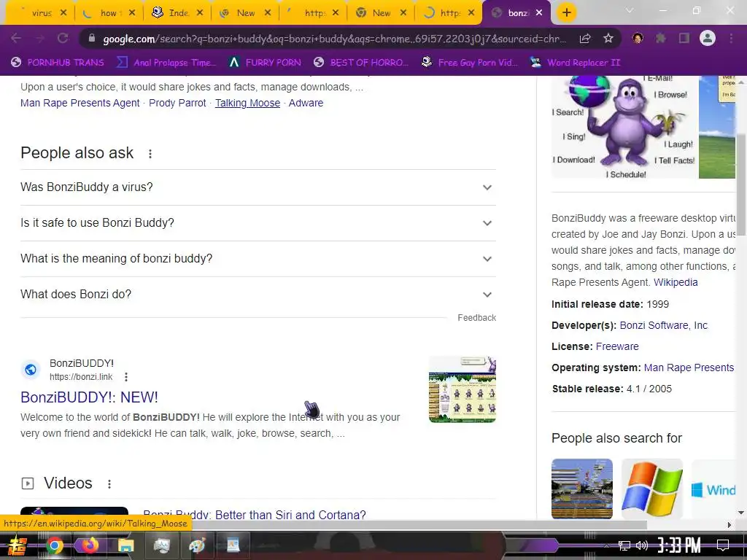
Task: Click the pinned extension icon beside the star
Action: click(638, 38)
